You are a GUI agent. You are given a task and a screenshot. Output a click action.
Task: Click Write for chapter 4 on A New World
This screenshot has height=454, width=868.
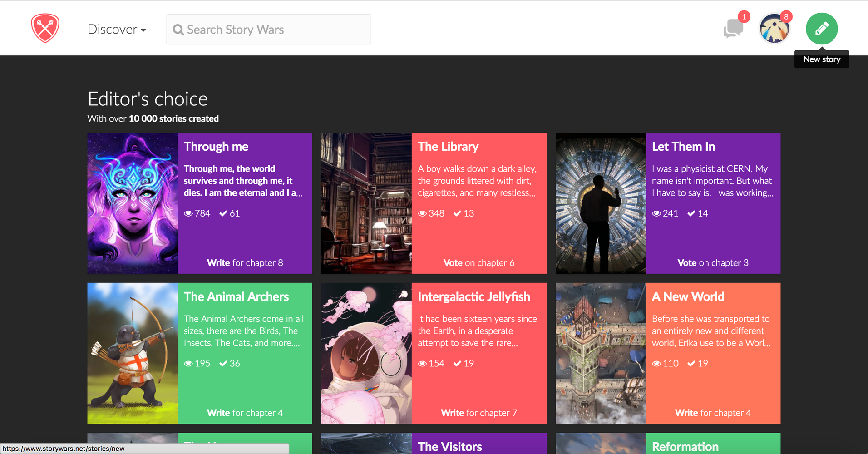point(713,413)
